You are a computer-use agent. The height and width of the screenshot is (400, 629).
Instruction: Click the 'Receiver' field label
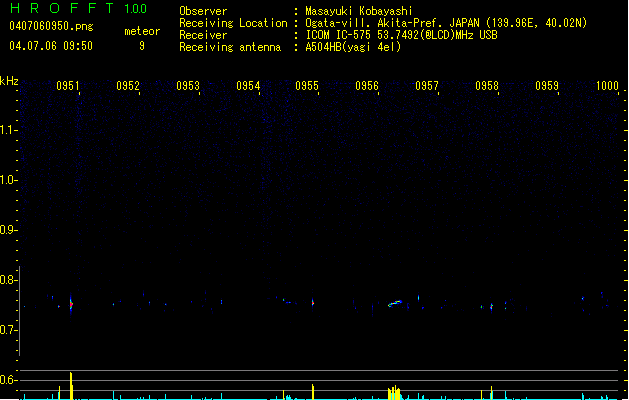click(203, 35)
